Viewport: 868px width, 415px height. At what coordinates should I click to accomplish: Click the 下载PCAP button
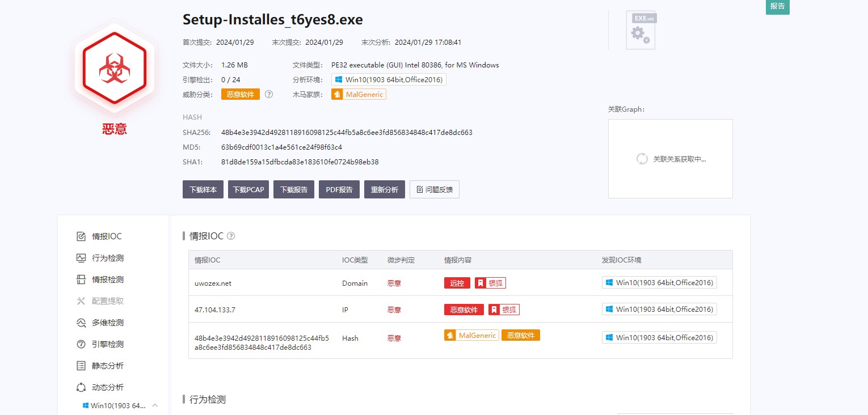click(x=248, y=189)
